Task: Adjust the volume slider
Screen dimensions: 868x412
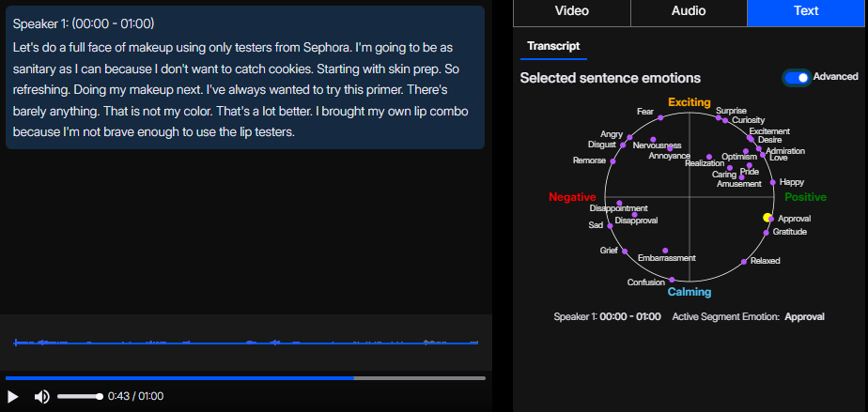Action: click(79, 396)
